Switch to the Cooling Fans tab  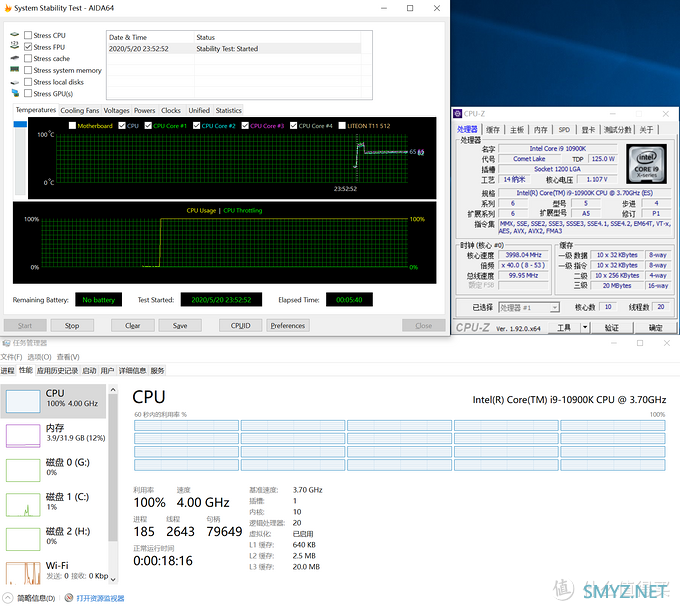pyautogui.click(x=80, y=111)
